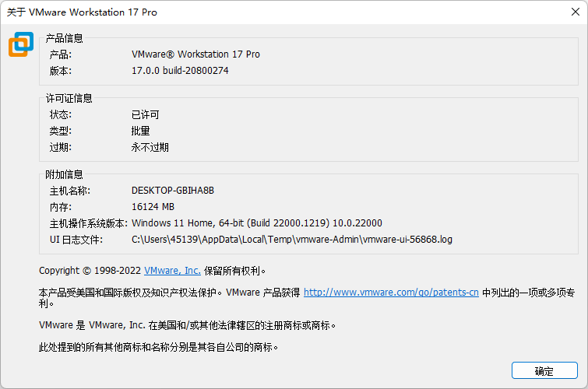
Task: Click the host name DESKTOP-GBIHA8B
Action: (x=173, y=191)
